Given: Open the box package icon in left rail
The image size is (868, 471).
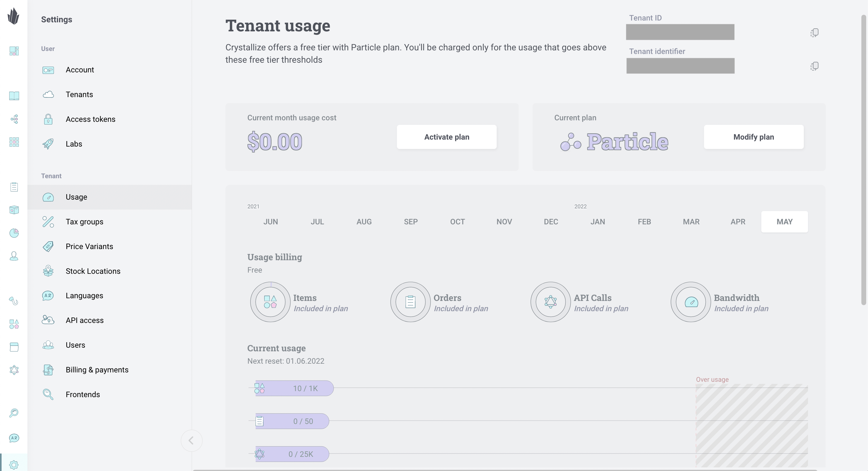Looking at the screenshot, I should (14, 210).
